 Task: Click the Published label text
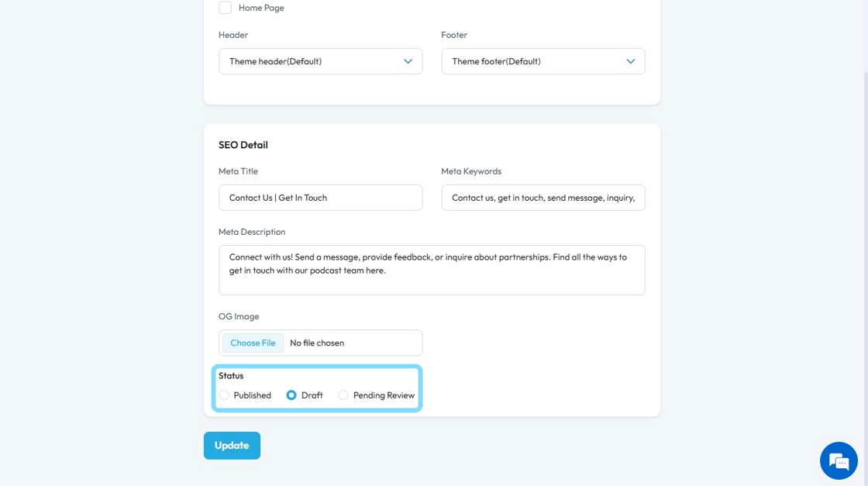[253, 395]
